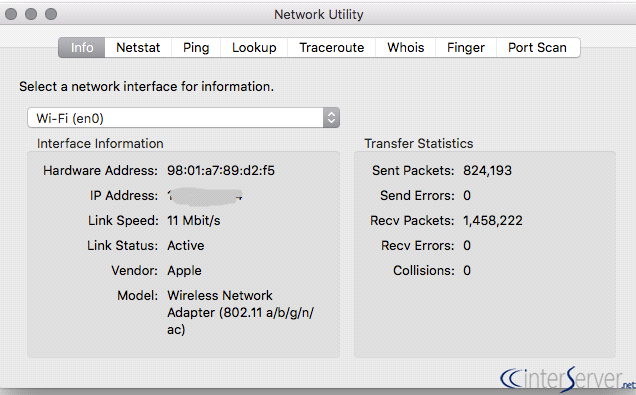Screen dimensions: 636x395
Task: Click hardware address 98:01:a7:89:d2:f5
Action: (221, 170)
